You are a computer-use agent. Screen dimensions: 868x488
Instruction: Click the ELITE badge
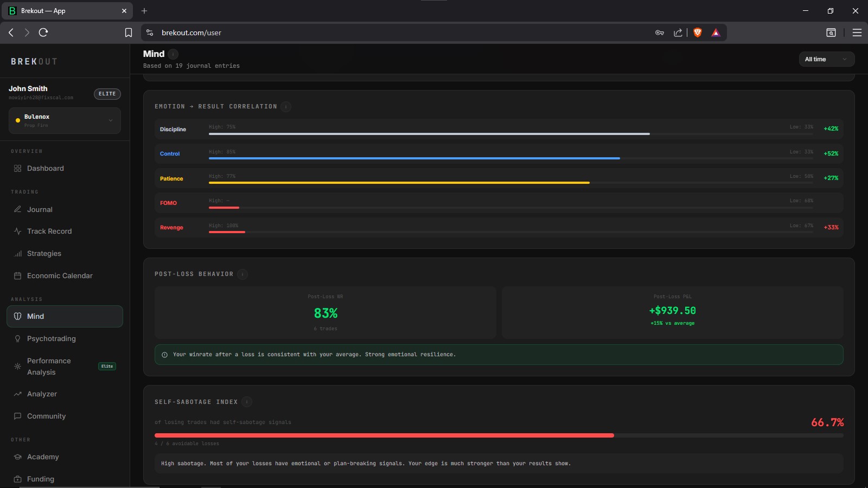pyautogui.click(x=107, y=94)
